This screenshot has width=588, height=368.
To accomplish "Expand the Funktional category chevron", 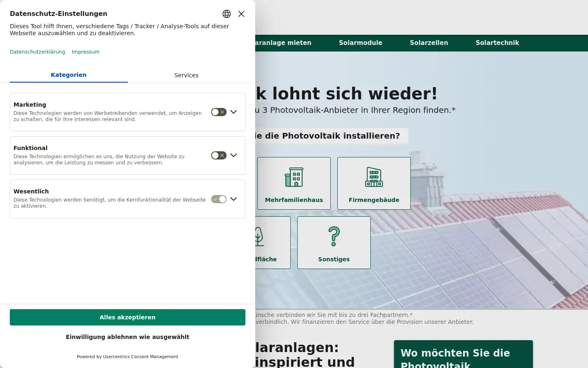I will [234, 155].
